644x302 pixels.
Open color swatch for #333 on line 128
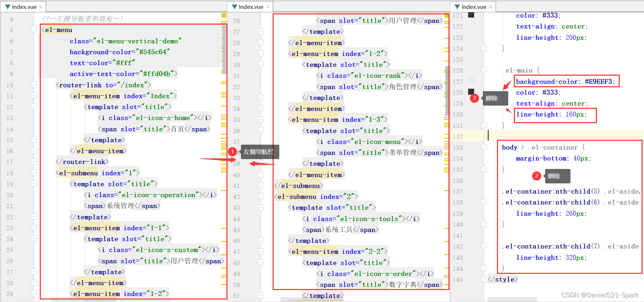coord(471,92)
